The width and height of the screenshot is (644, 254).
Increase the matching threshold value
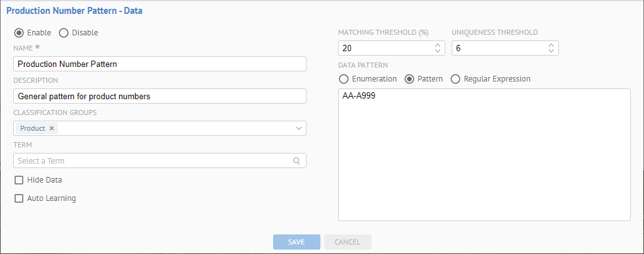[x=438, y=45]
